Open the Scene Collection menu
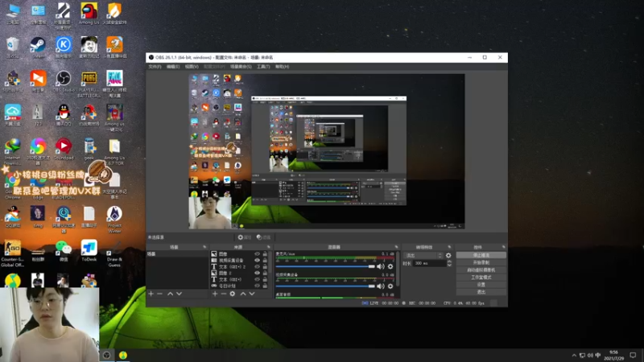This screenshot has width=644, height=362. [241, 67]
